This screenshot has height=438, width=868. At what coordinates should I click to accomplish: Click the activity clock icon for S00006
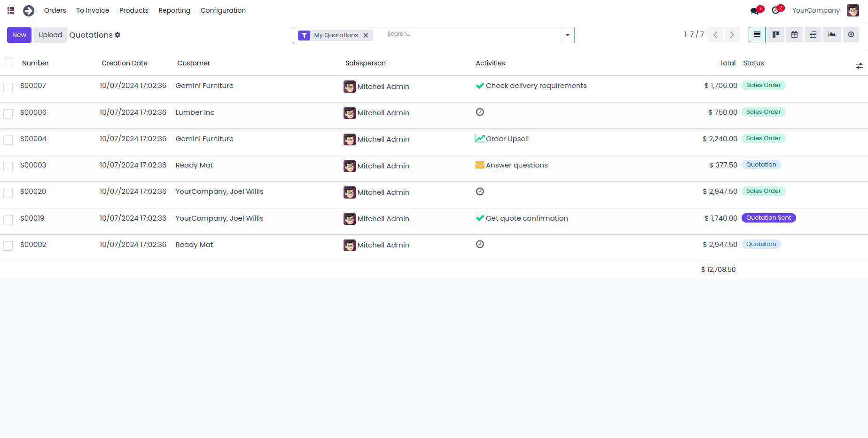(480, 112)
